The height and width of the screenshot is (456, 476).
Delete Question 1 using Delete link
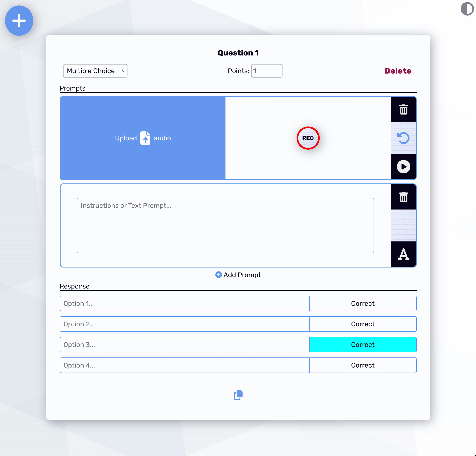pos(398,71)
